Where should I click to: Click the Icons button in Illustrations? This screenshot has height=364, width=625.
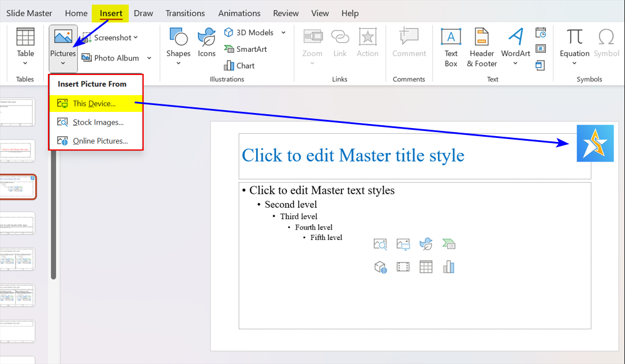coord(207,44)
